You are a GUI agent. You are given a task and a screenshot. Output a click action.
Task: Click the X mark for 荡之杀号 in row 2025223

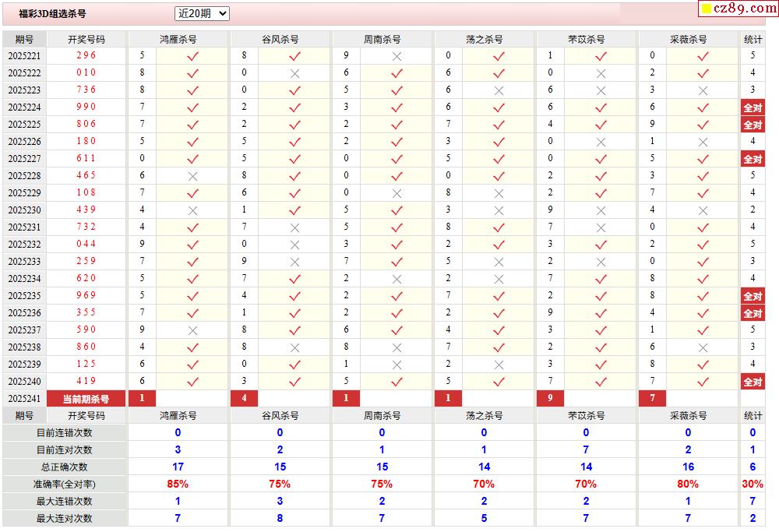click(499, 90)
